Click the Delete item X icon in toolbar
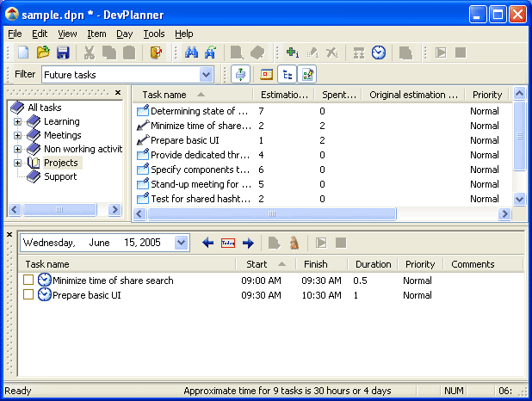 coord(332,52)
